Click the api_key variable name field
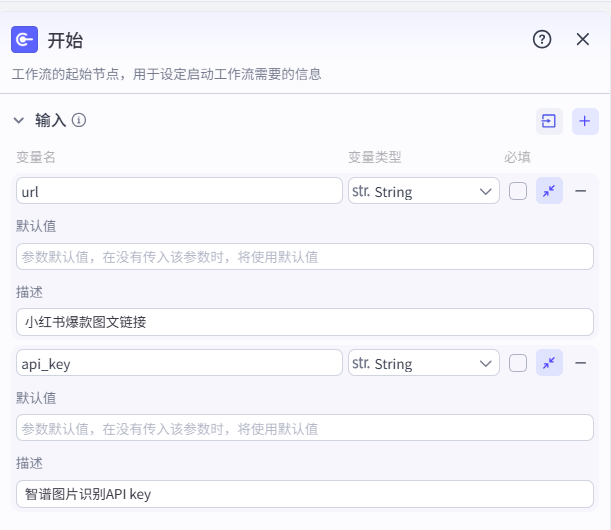Screen dimensions: 611x530 tap(180, 363)
